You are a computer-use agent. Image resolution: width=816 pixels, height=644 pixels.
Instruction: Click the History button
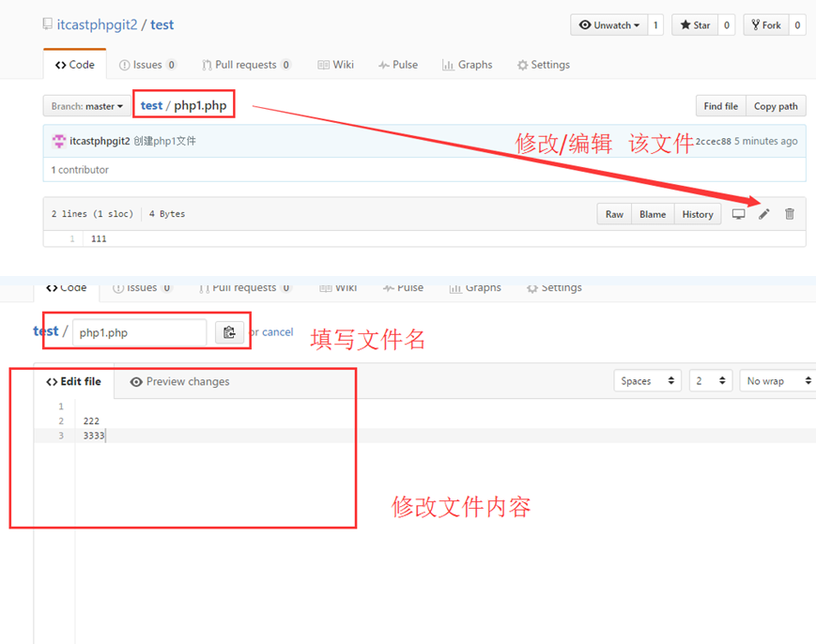(x=698, y=214)
